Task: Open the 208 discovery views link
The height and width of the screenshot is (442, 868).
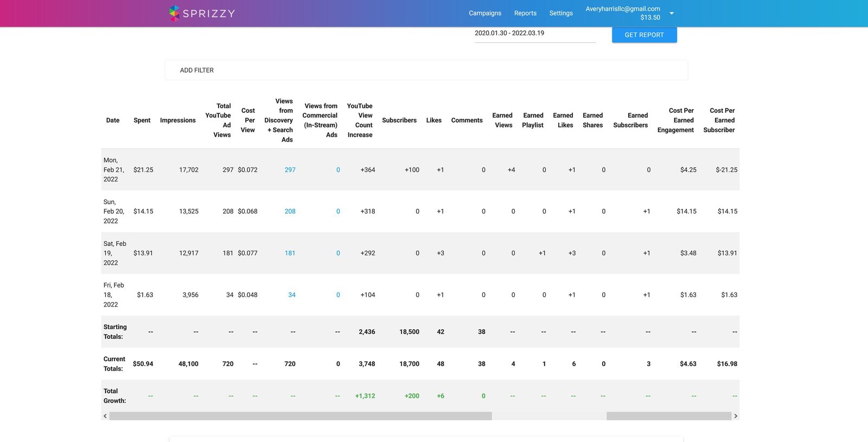Action: click(x=290, y=212)
